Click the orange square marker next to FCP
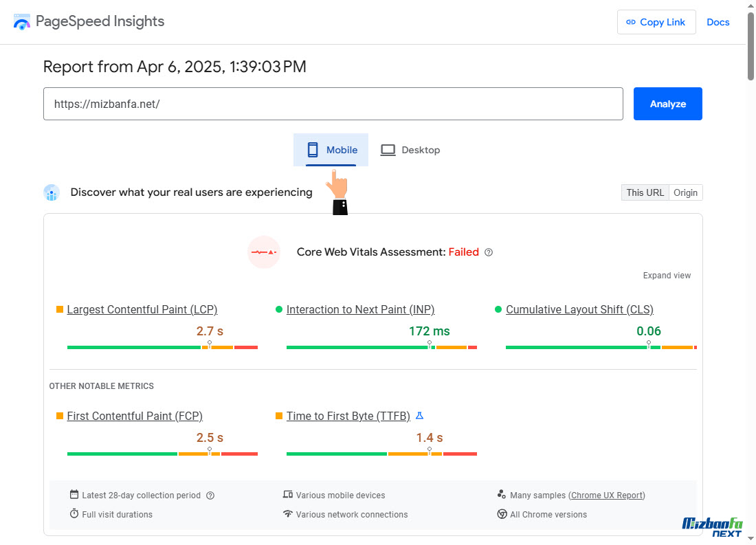This screenshot has width=756, height=545. (60, 416)
